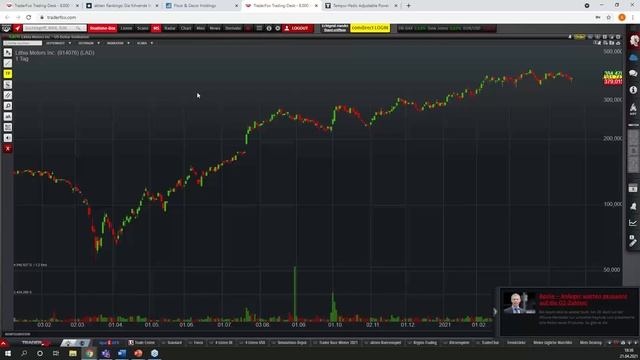
Task: Click the Lithia Motors Inc. chart title
Action: [55, 53]
